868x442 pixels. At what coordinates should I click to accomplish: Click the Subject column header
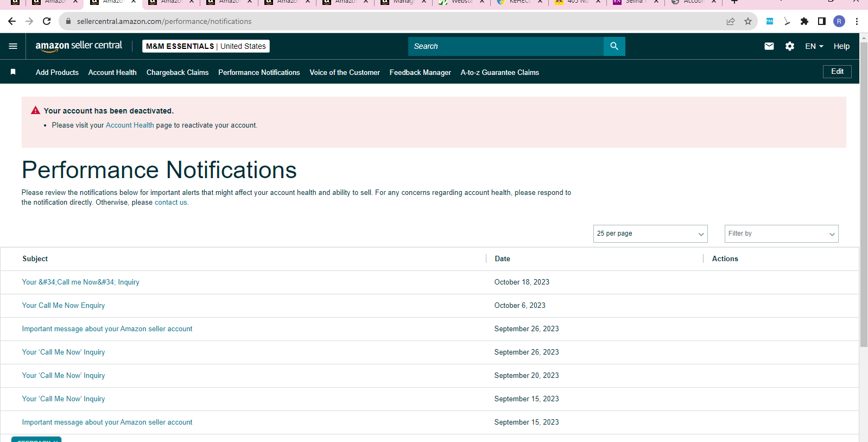click(x=35, y=259)
